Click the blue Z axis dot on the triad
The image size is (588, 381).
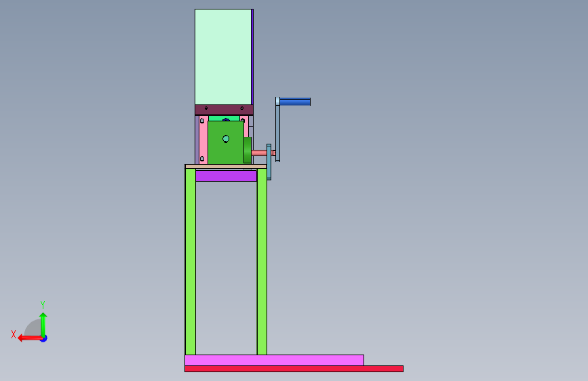[44, 338]
